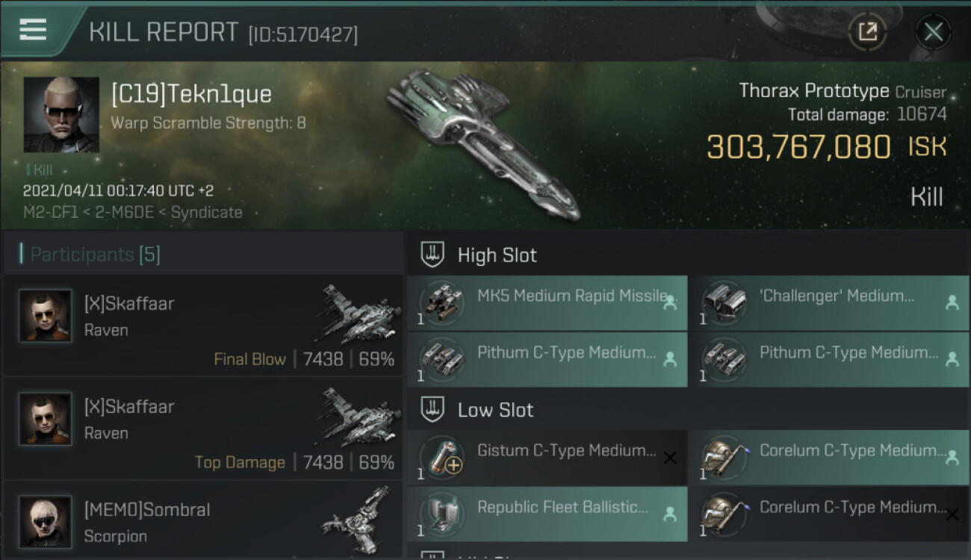Screen dimensions: 971x560
Task: Close the kill report window
Action: [x=933, y=31]
